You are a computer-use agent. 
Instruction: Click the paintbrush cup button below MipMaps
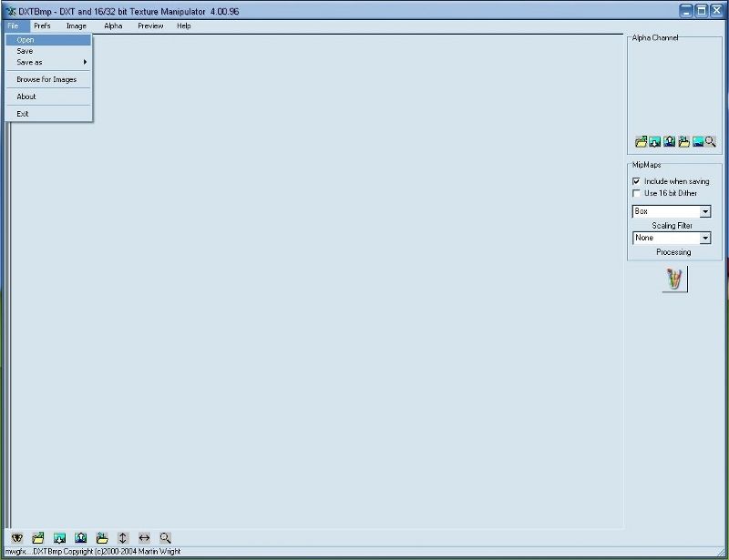click(x=674, y=279)
